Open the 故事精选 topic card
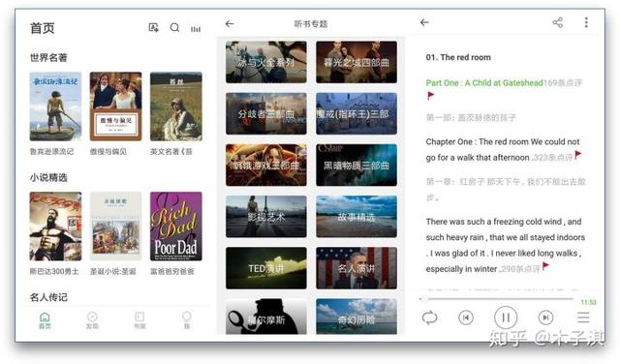620x364 pixels. pos(356,217)
